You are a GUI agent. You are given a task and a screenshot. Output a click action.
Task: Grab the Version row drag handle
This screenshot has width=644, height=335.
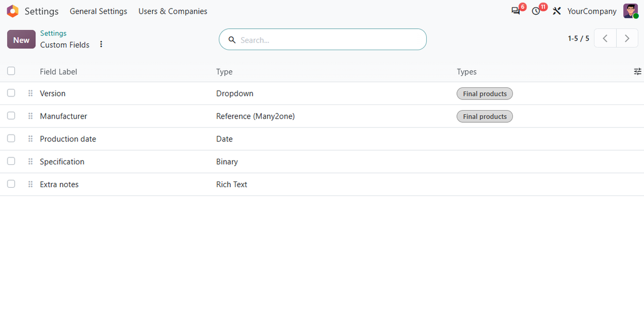click(x=30, y=93)
